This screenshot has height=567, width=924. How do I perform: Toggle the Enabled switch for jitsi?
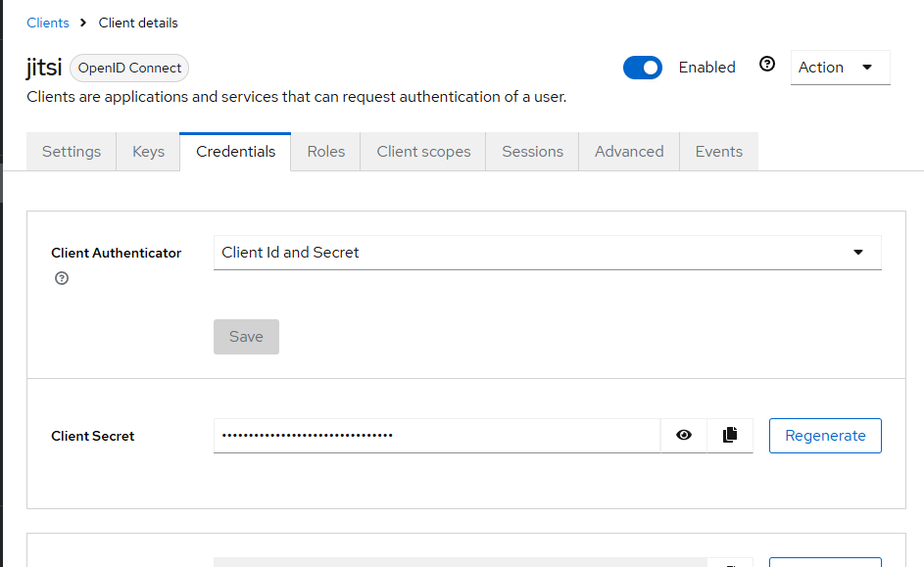[643, 68]
